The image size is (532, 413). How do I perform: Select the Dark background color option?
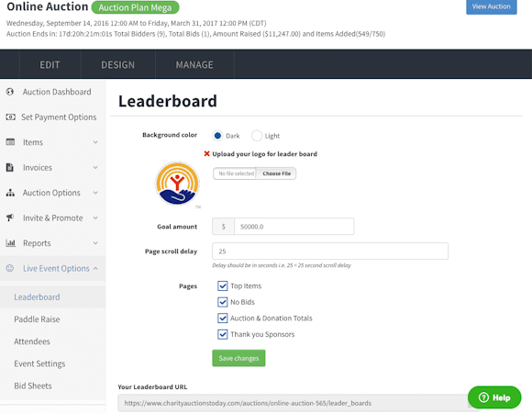[217, 136]
